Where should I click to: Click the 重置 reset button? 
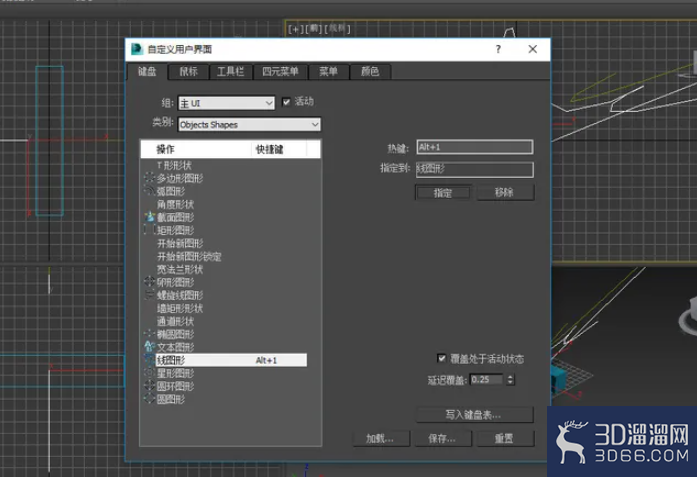tap(505, 438)
